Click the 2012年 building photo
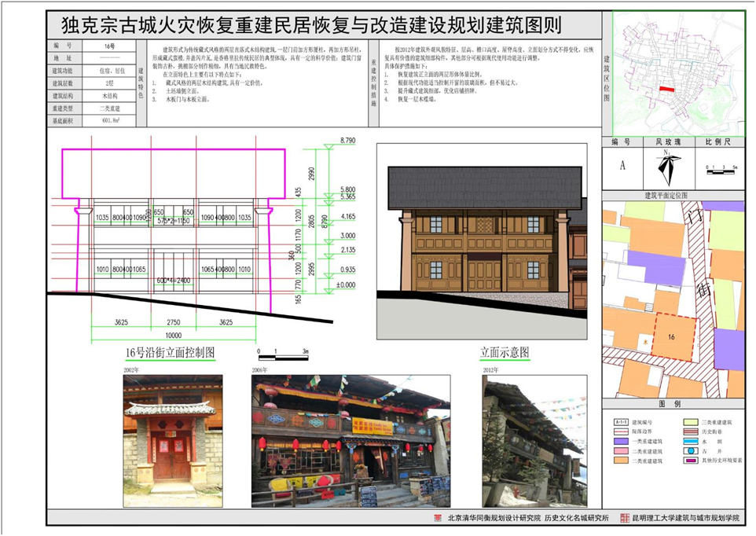Viewport: 756px width, 536px height. [534, 440]
